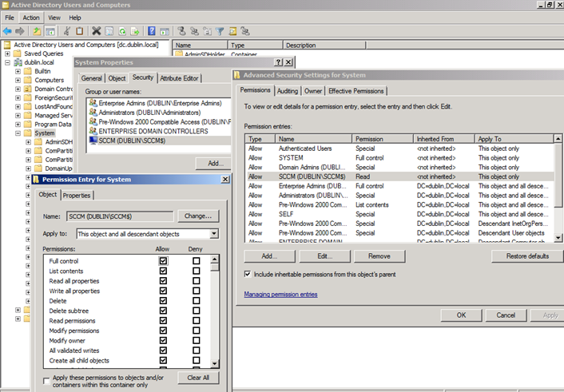Screen dimensions: 564x392
Task: Click Remove in Advanced Security Settings
Action: (379, 256)
